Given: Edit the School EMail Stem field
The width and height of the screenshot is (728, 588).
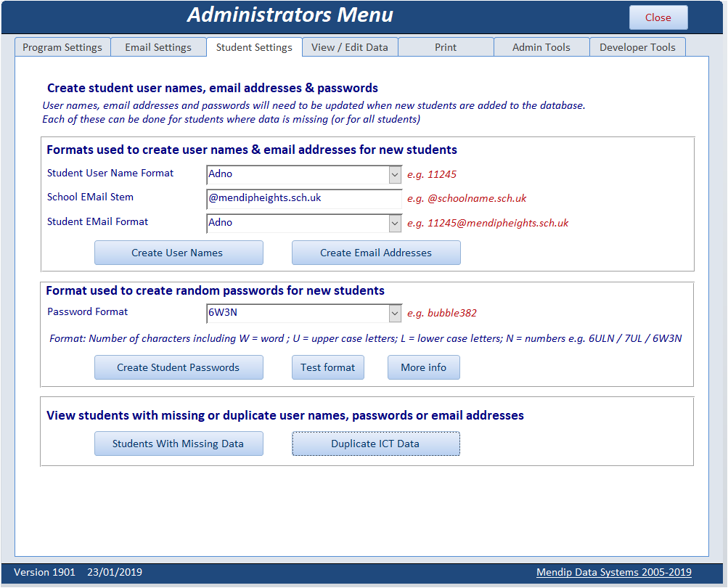Looking at the screenshot, I should (304, 199).
